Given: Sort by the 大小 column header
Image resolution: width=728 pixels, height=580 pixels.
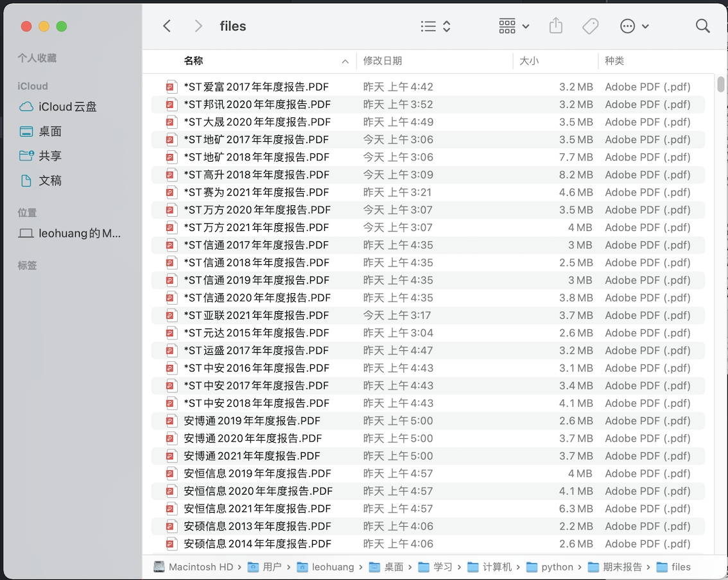Looking at the screenshot, I should point(529,61).
